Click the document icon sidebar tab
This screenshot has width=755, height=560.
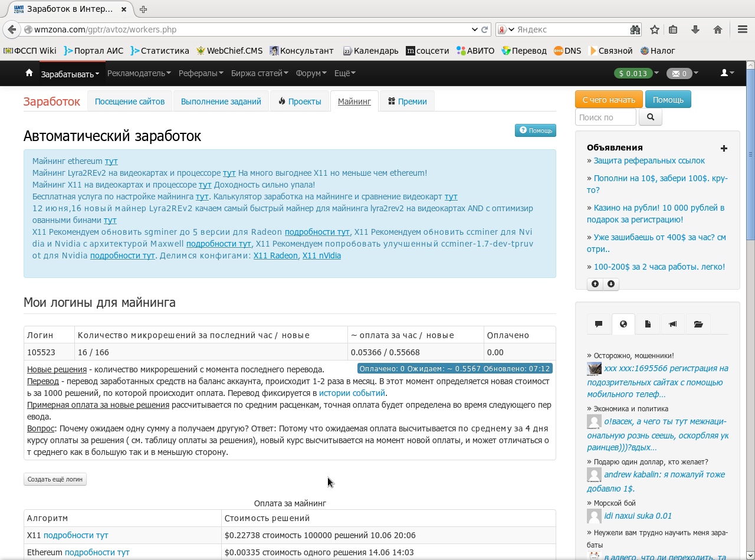coord(648,324)
